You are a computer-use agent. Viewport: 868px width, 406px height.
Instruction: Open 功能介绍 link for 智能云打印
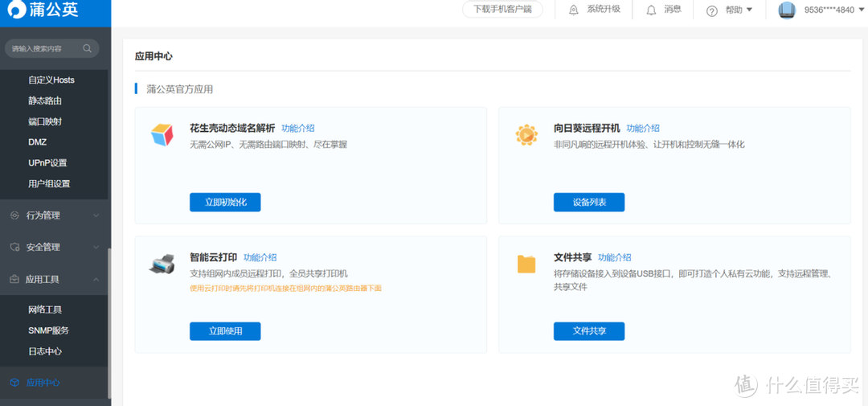click(x=260, y=257)
